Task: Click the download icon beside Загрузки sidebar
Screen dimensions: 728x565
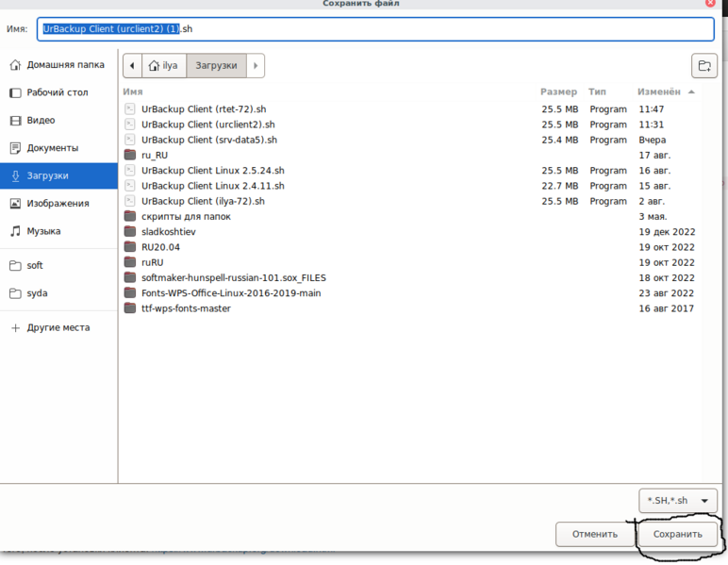Action: point(15,175)
